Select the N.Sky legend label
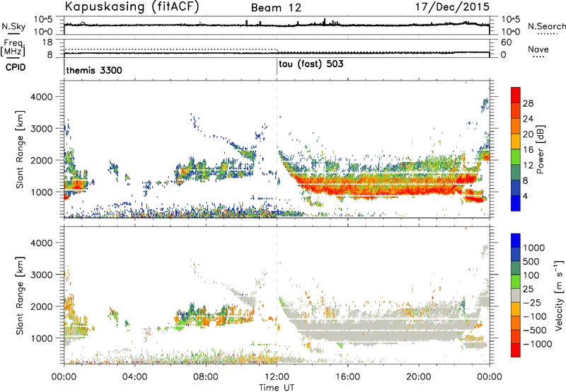This screenshot has height=392, width=566. (13, 26)
